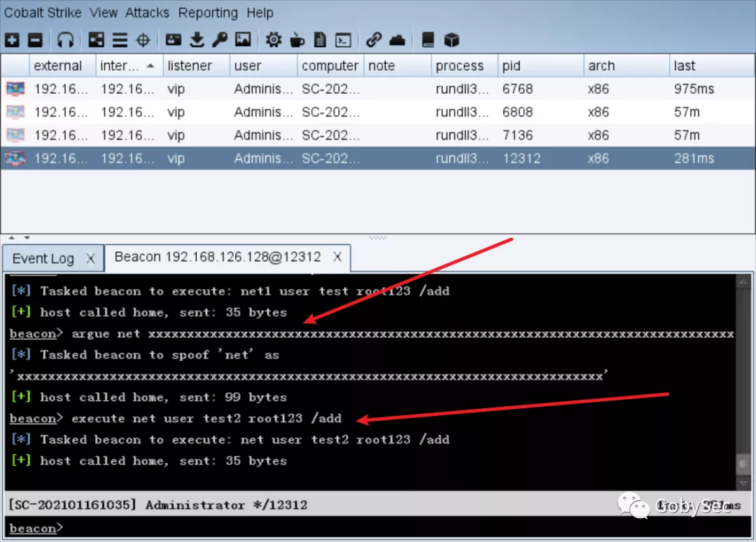Collapse top pane with split-pane up arrow
Image resolution: width=756 pixels, height=542 pixels.
[x=12, y=237]
